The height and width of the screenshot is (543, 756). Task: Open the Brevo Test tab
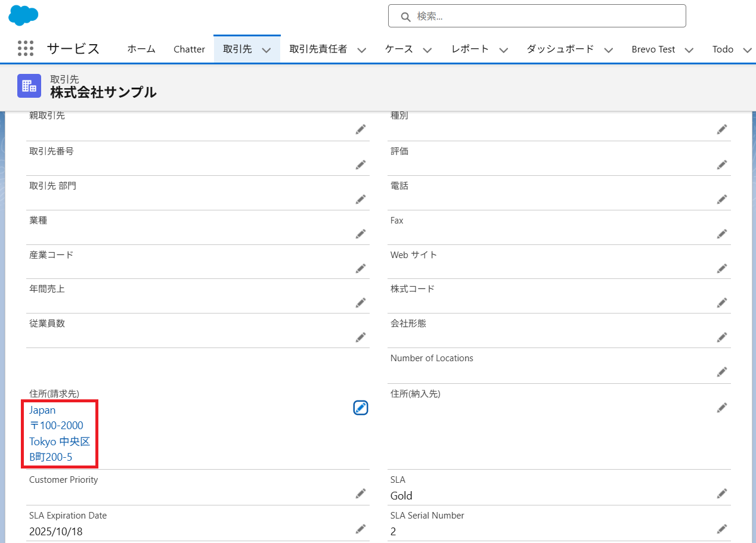tap(653, 49)
